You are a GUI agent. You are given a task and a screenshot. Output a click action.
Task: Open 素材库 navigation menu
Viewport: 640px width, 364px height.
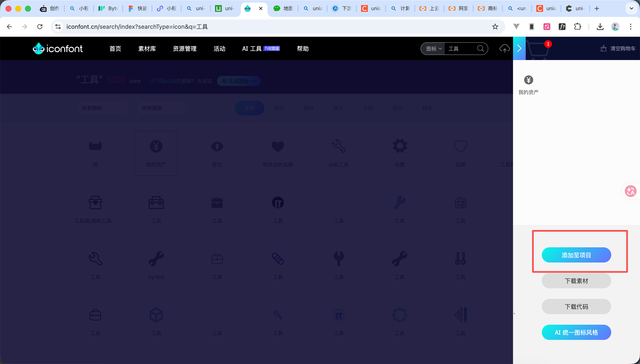tap(147, 48)
